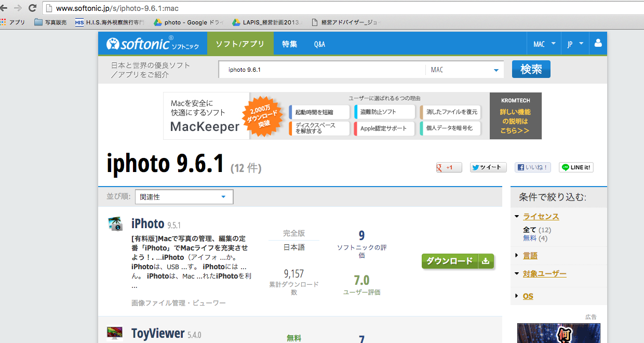Click the iPhoto app icon

click(115, 224)
